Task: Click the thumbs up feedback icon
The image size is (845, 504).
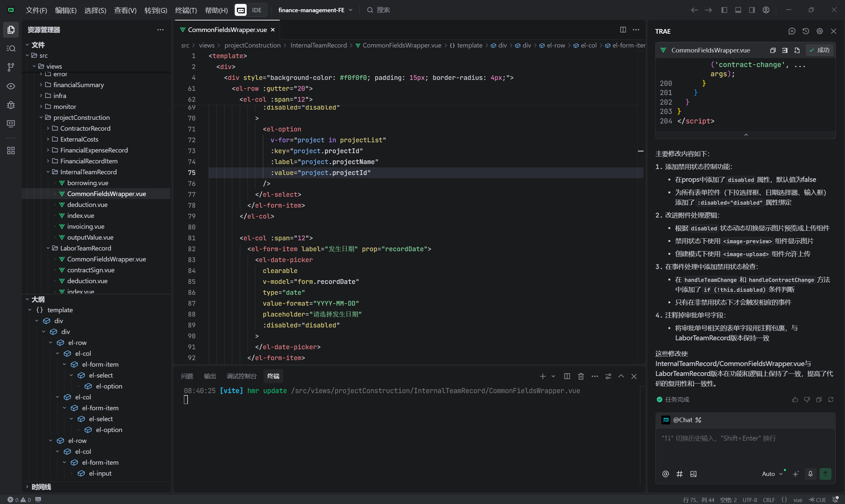Action: (x=795, y=399)
